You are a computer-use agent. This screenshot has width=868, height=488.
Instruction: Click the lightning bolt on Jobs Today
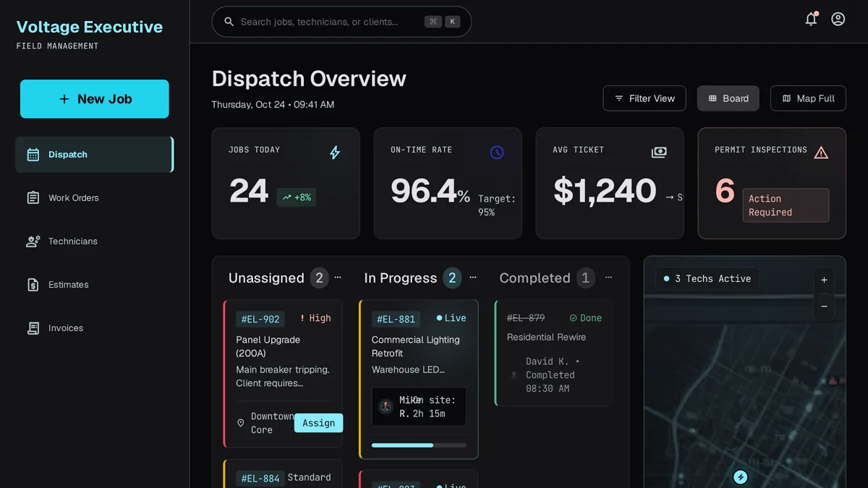coord(334,153)
